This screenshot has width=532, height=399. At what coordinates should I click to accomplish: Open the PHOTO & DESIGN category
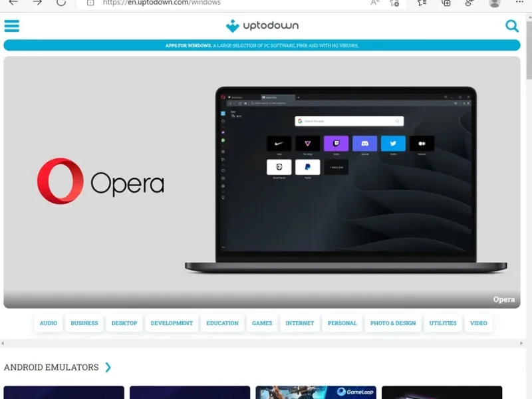393,323
